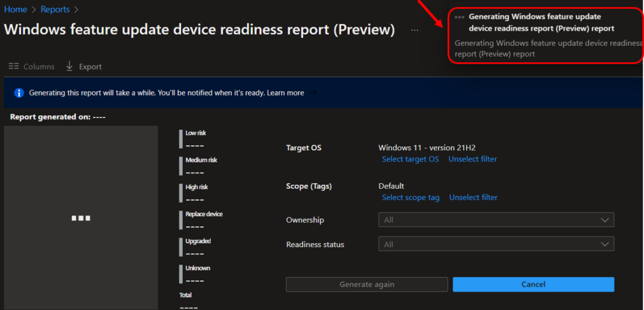Click the loading chart placeholder
This screenshot has width=644, height=310.
[81, 218]
